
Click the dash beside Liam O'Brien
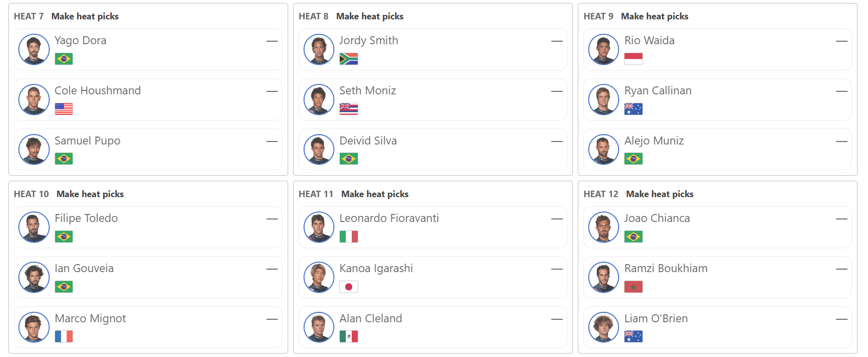tap(841, 319)
